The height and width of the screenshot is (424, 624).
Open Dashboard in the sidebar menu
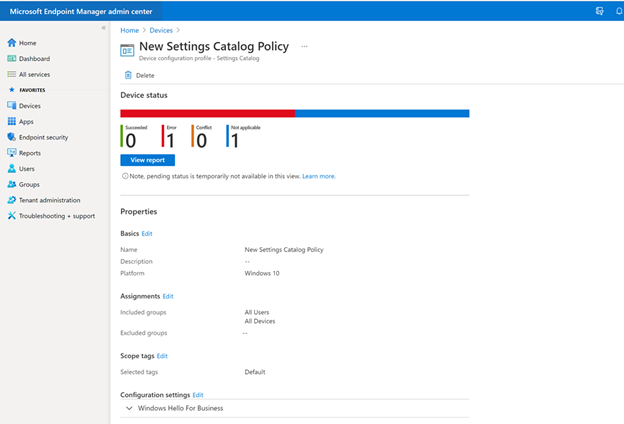click(35, 59)
